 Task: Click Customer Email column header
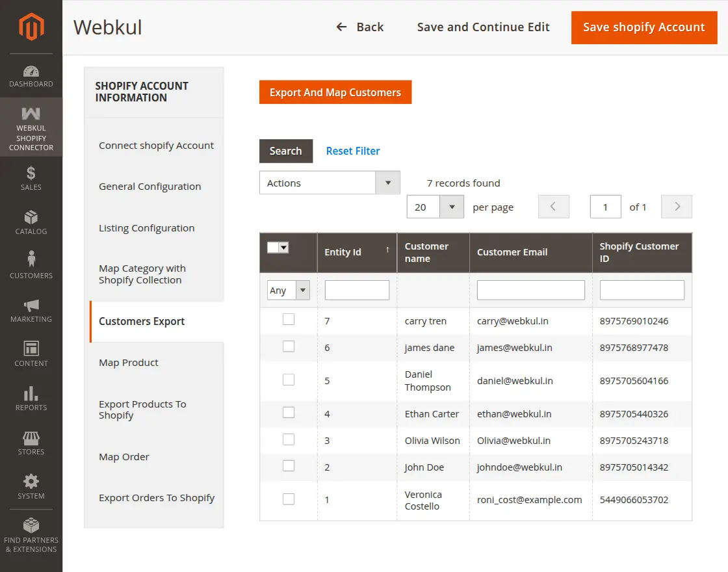(x=530, y=253)
